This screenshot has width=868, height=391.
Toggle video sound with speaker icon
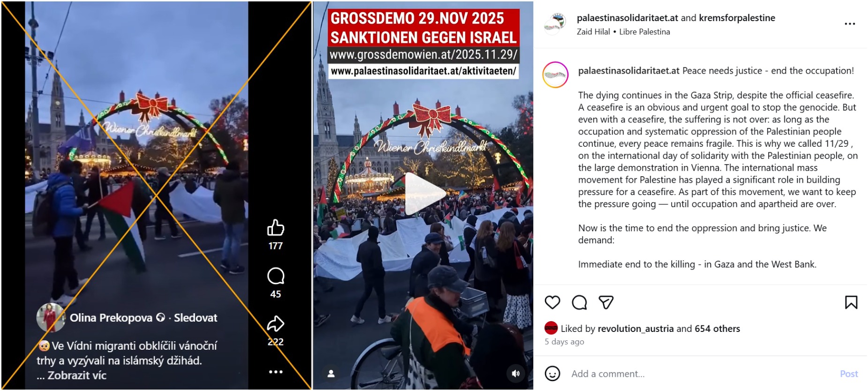click(516, 374)
